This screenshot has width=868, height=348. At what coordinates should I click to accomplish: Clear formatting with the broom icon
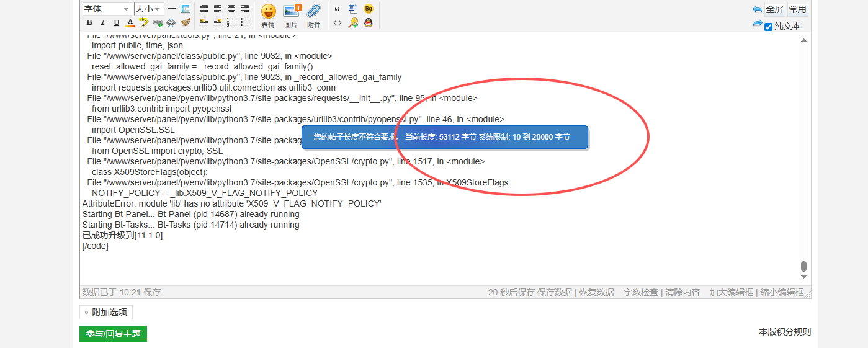coord(186,22)
